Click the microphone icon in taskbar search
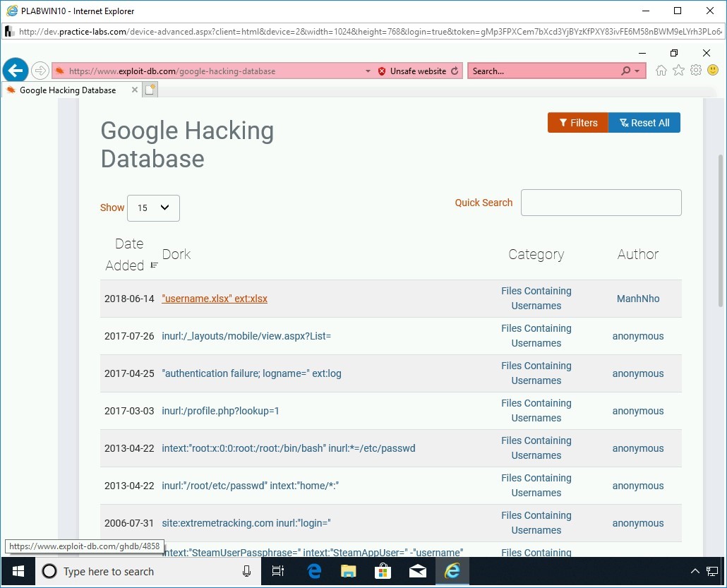 pos(246,571)
